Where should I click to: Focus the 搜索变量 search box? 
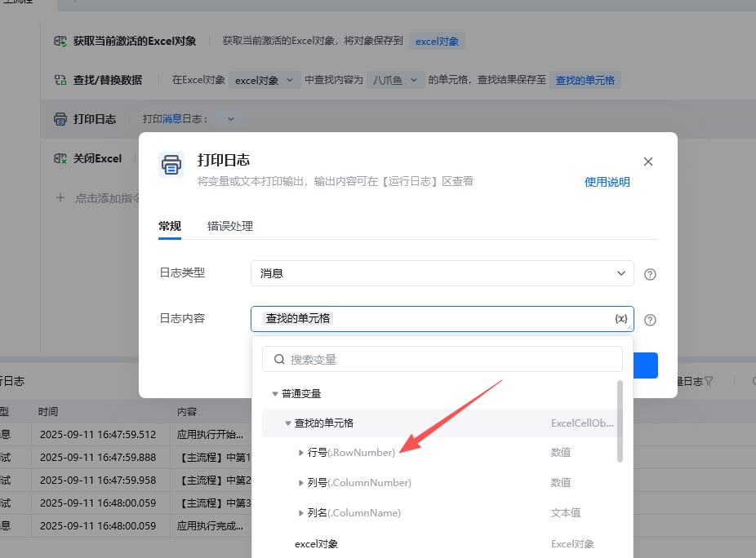tap(442, 359)
